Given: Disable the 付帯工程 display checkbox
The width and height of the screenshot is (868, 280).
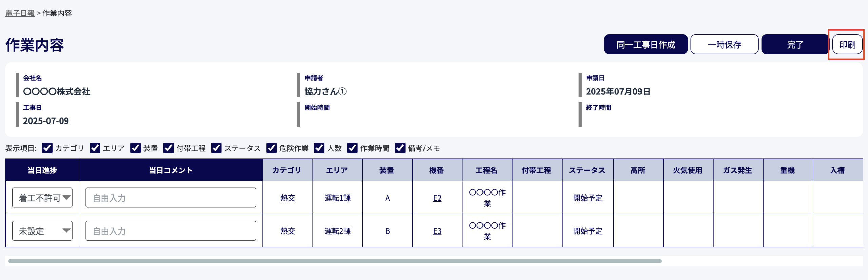Looking at the screenshot, I should click(x=169, y=148).
